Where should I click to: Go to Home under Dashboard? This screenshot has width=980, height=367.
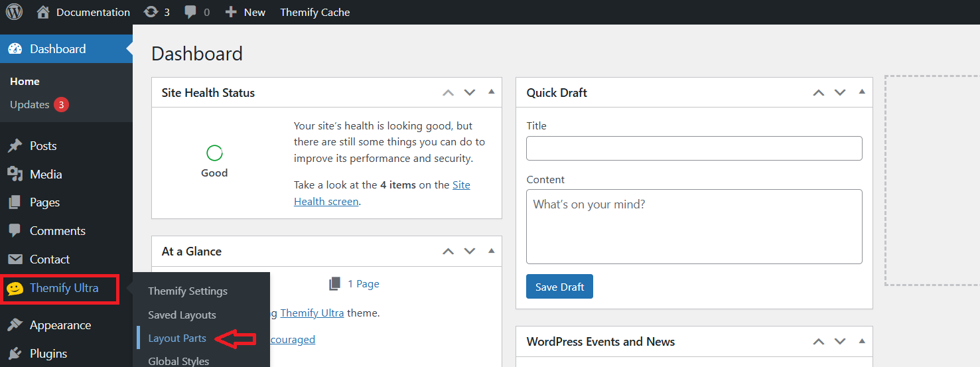[25, 82]
